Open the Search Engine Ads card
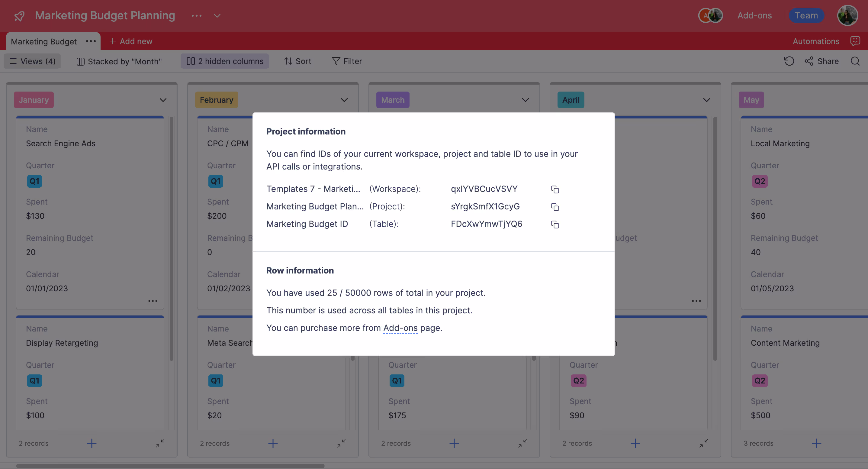This screenshot has height=469, width=868. point(90,213)
